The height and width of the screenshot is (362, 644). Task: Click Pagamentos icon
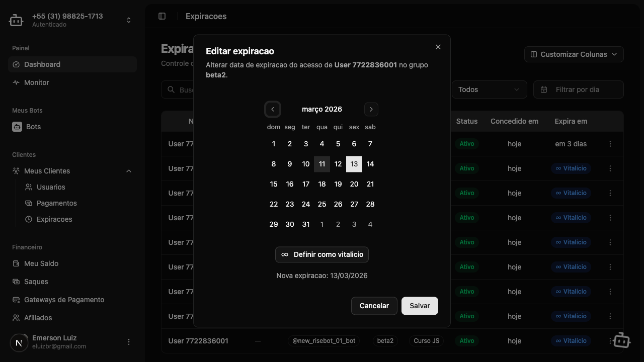[29, 203]
